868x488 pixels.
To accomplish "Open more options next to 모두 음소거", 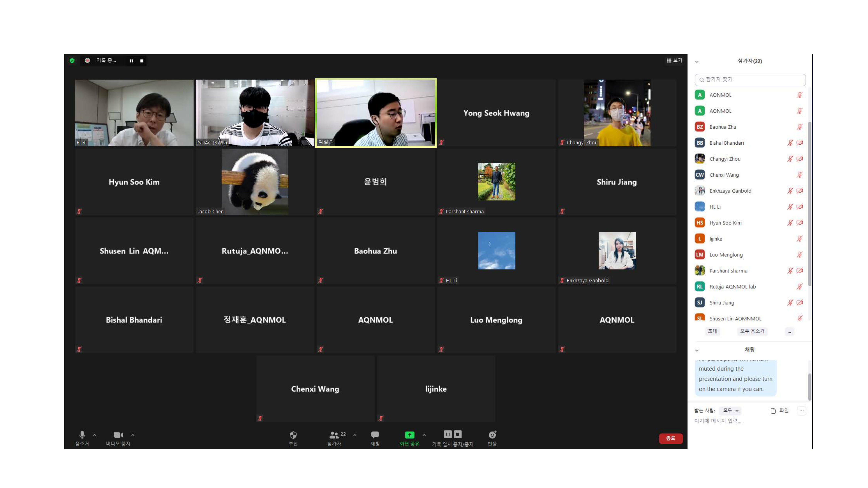I will pyautogui.click(x=789, y=331).
